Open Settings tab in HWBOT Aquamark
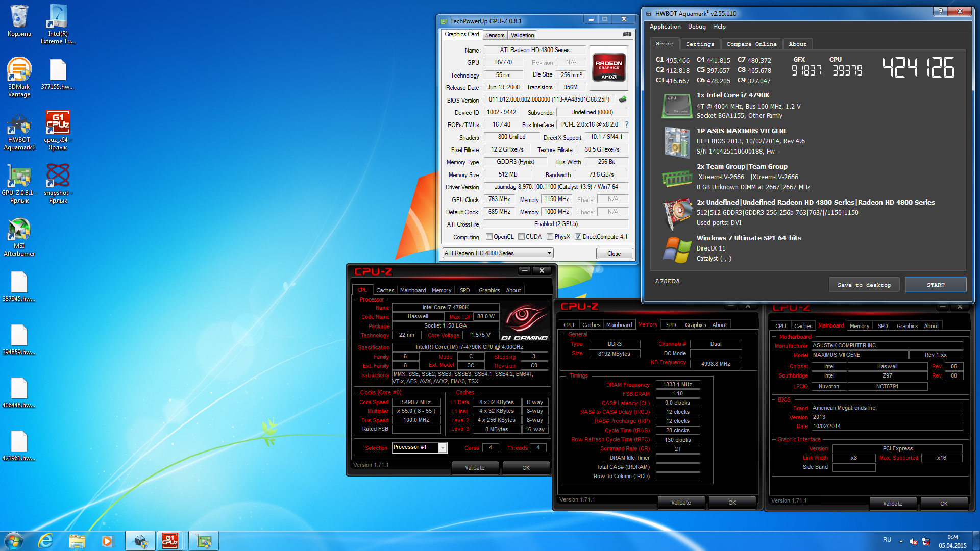Screen dimensions: 980x551 700,44
